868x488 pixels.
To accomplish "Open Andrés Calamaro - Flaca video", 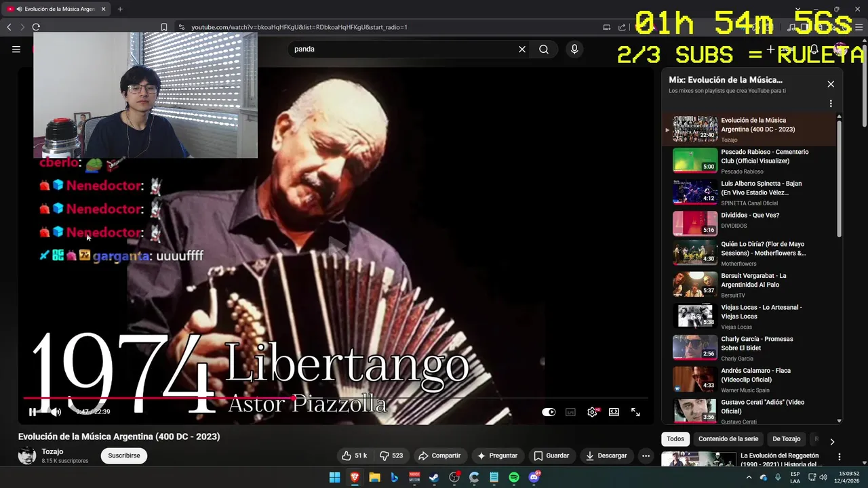I will point(750,380).
